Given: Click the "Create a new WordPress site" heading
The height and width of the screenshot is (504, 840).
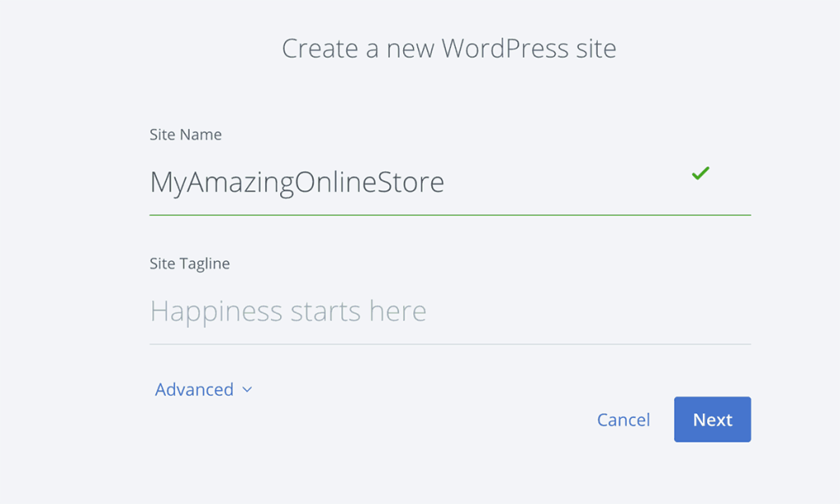Looking at the screenshot, I should click(x=449, y=48).
